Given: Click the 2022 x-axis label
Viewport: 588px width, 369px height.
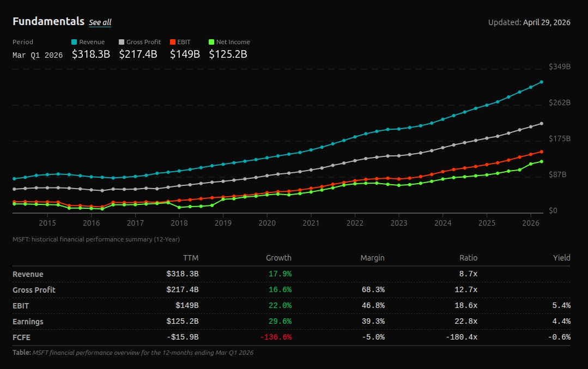Looking at the screenshot, I should (x=355, y=223).
